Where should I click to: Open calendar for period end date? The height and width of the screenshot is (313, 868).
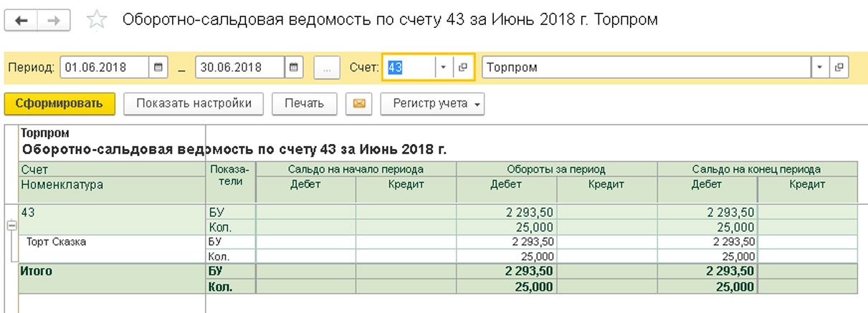(x=293, y=67)
